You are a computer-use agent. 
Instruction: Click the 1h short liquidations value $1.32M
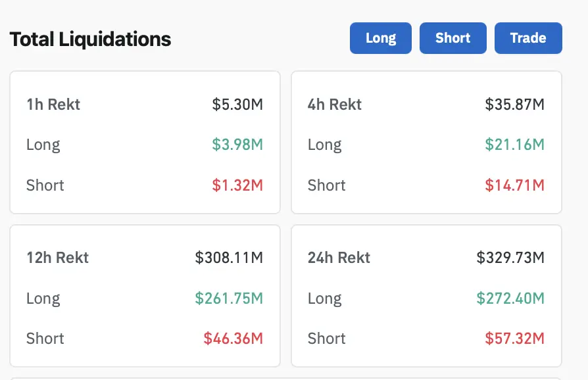(237, 185)
